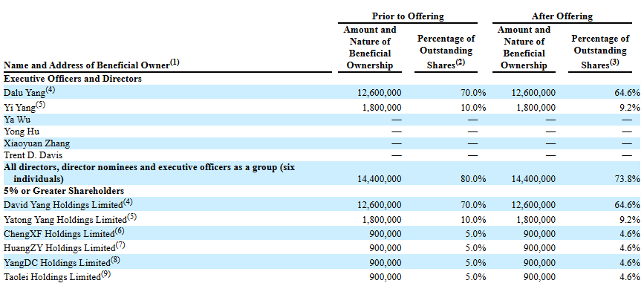
Task: Click footnote (8) beside YangDC Holdings Limited
Action: [115, 260]
